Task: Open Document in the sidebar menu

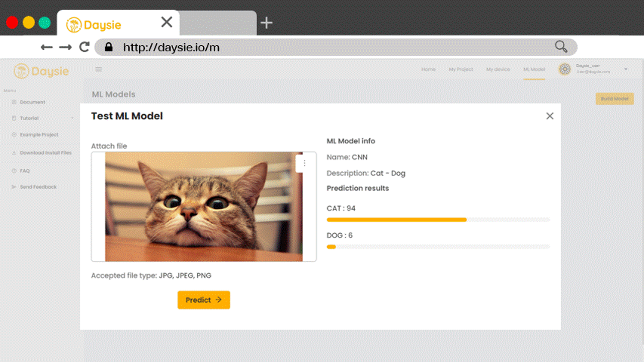Action: point(32,102)
